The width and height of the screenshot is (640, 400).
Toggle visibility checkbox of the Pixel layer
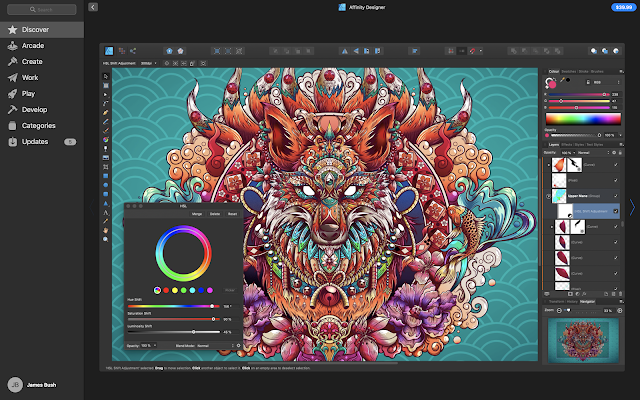(x=616, y=180)
